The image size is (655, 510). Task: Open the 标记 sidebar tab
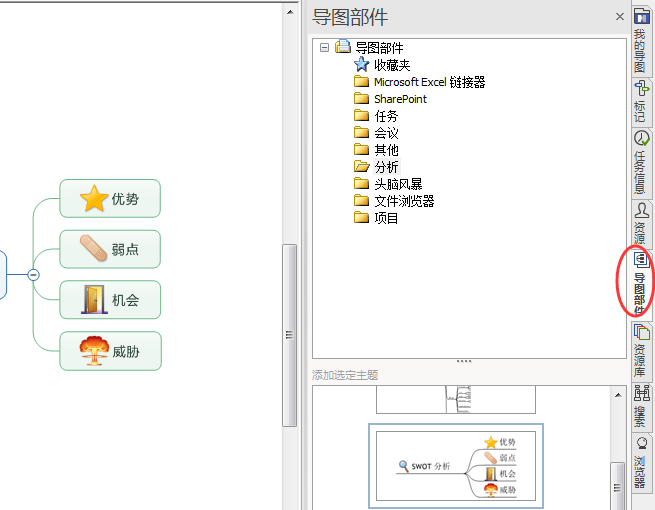641,101
